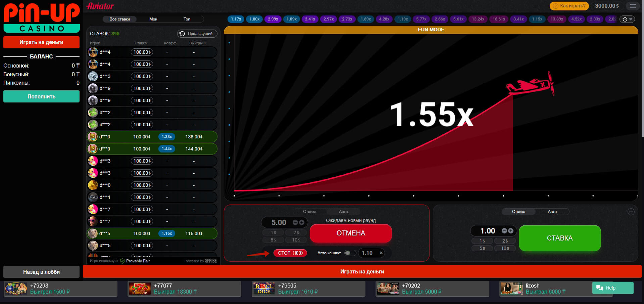Choose the 2$ quick bet under the 5.00 bet

296,232
